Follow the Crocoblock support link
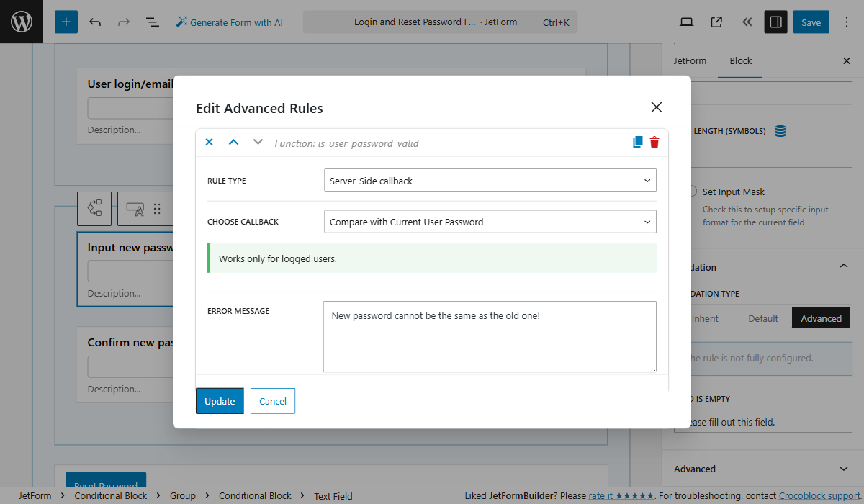 (x=818, y=495)
